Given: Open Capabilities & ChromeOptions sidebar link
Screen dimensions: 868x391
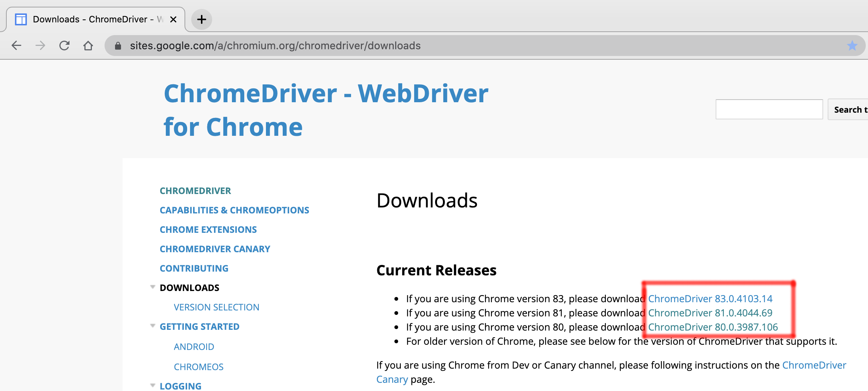Looking at the screenshot, I should [235, 210].
